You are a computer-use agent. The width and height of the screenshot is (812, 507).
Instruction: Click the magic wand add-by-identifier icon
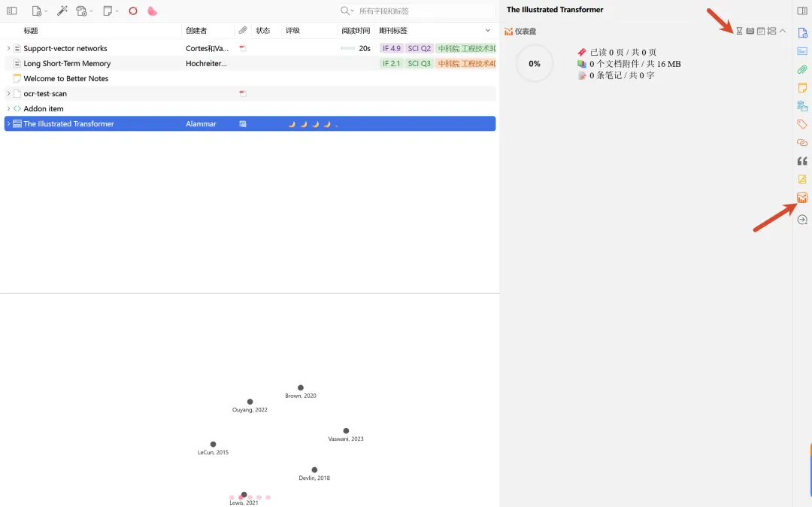62,11
